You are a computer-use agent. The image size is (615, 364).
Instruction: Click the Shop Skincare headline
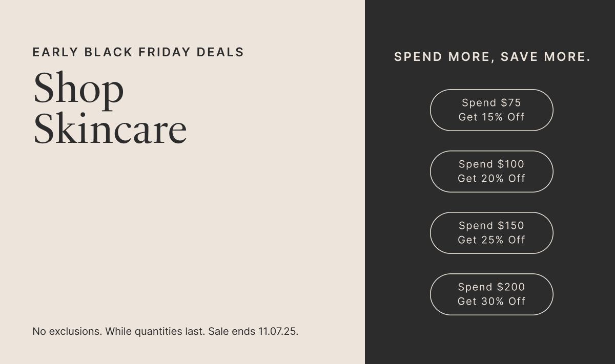click(x=110, y=108)
